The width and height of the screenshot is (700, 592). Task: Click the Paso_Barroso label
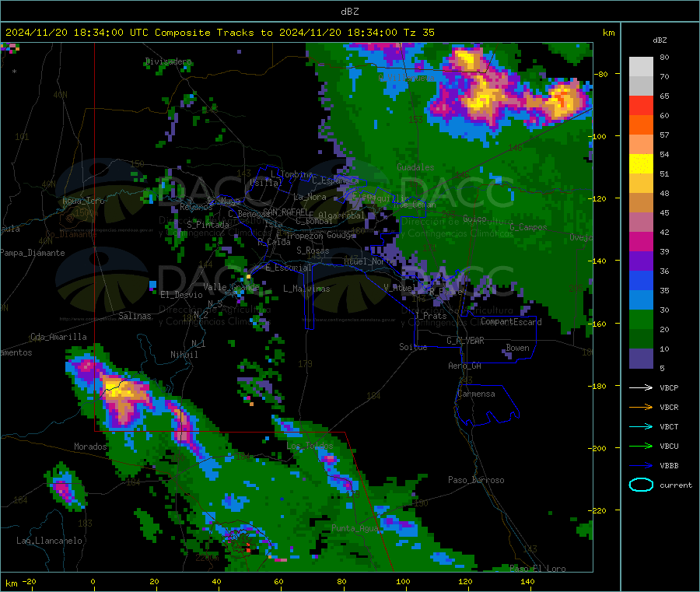point(476,480)
